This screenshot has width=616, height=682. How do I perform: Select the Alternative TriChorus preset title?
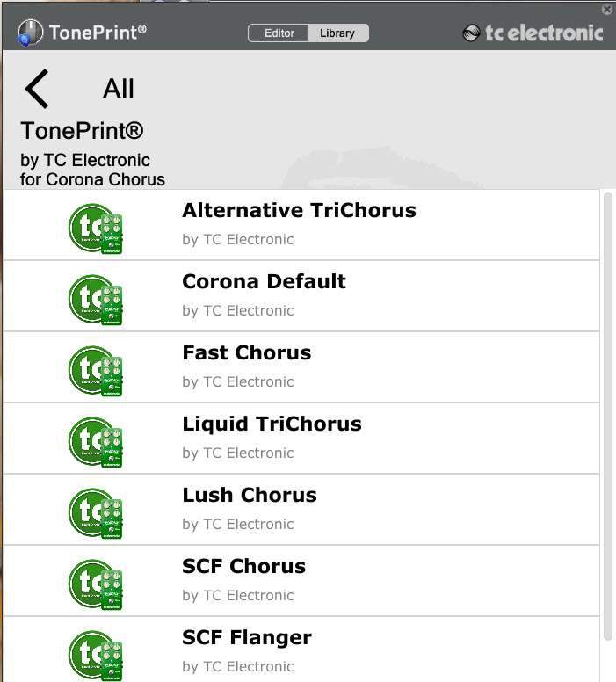(299, 211)
